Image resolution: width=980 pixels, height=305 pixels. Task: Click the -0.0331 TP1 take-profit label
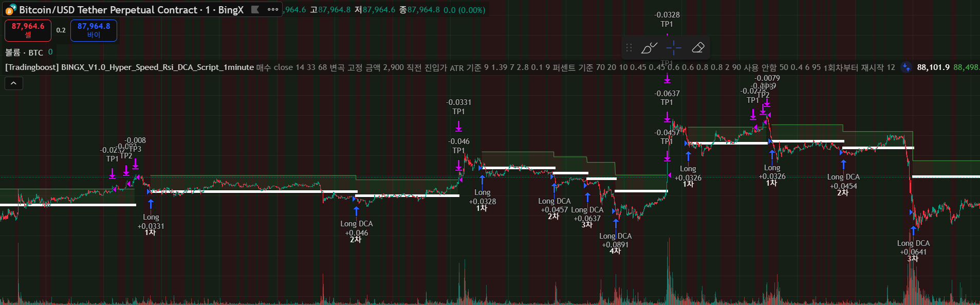point(458,107)
